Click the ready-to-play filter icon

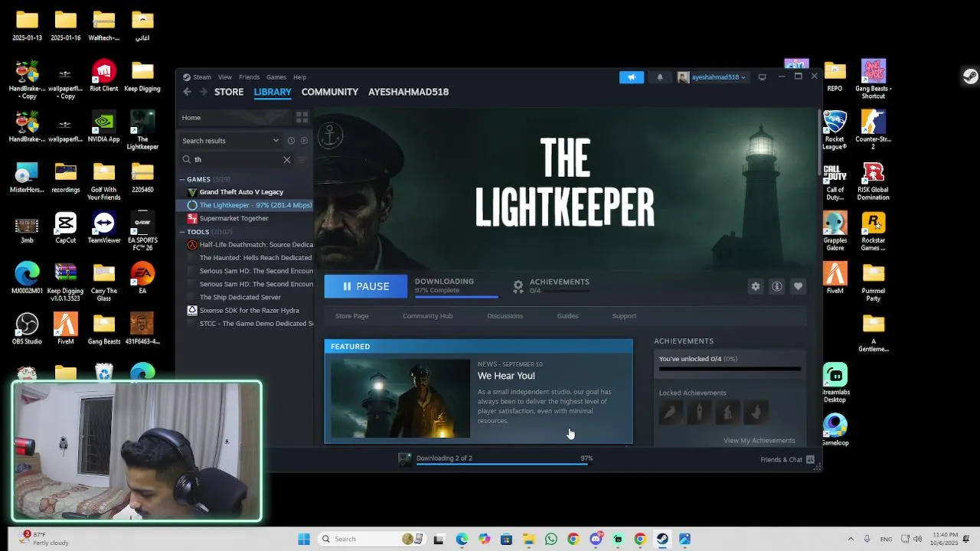[304, 141]
